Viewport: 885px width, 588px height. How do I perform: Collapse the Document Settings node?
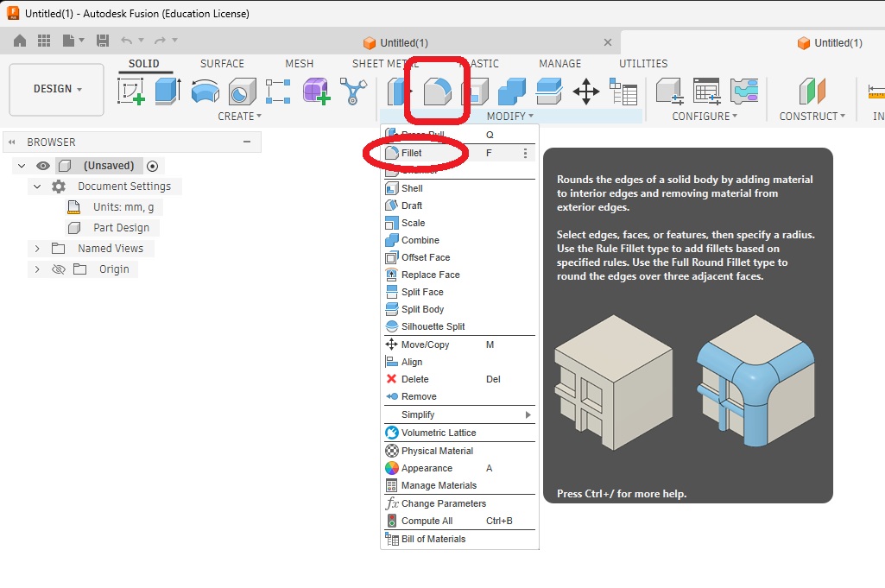pyautogui.click(x=37, y=187)
